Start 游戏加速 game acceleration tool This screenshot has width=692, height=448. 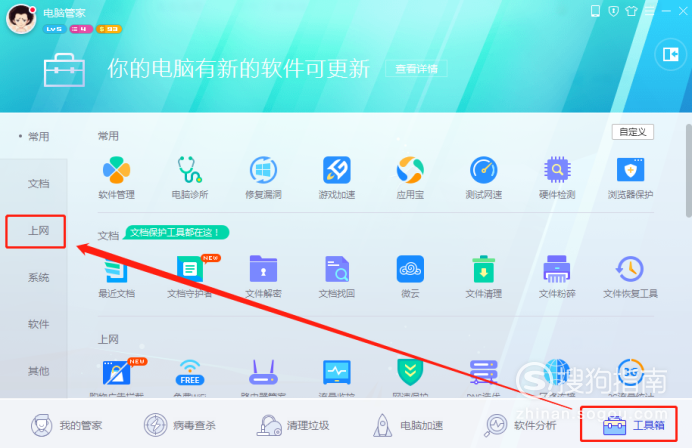coord(337,177)
